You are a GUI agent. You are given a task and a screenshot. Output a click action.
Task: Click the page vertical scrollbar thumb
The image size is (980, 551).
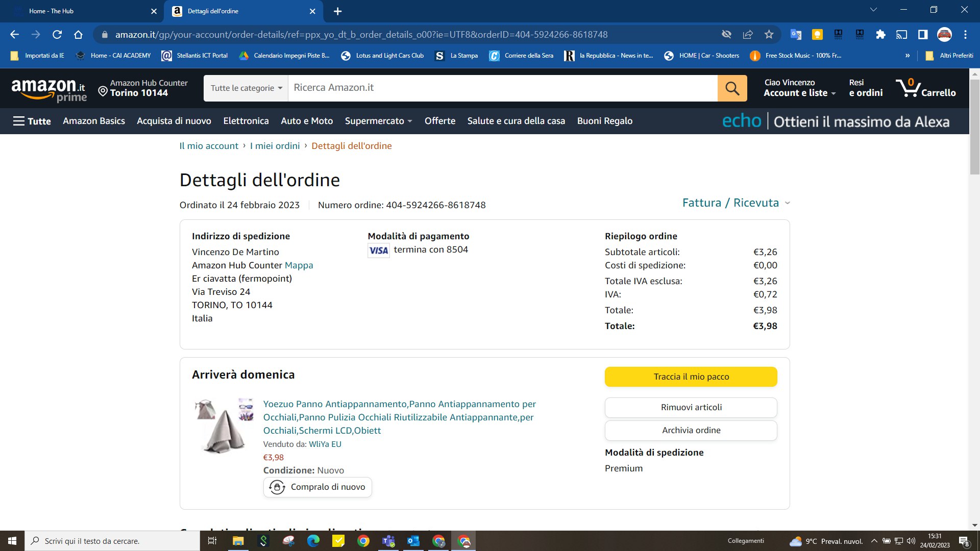coord(974,128)
